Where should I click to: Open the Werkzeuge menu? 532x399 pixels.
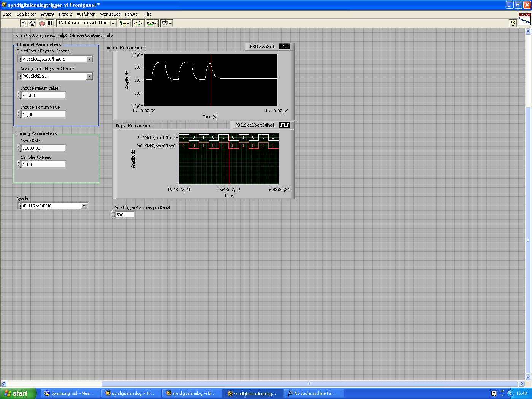[x=110, y=14]
